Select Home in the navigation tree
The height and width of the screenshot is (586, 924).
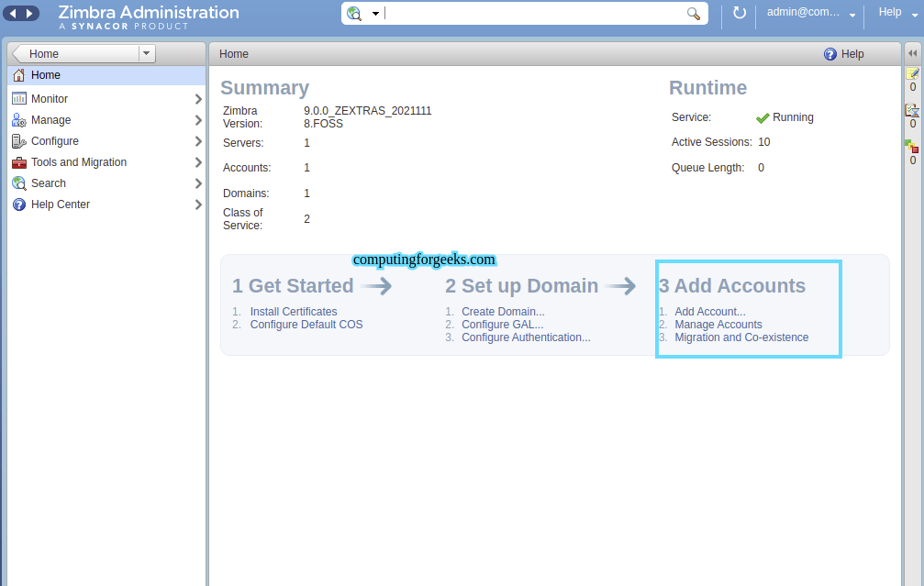pos(106,75)
